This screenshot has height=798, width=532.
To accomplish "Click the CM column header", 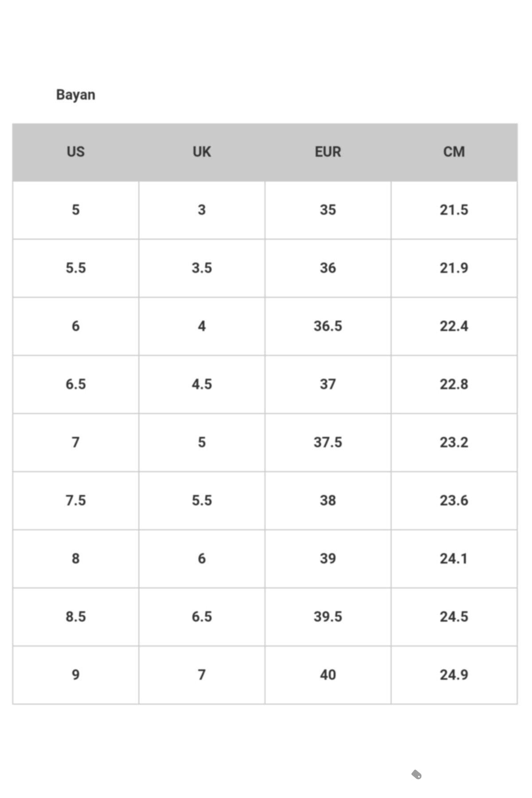I will (x=454, y=152).
